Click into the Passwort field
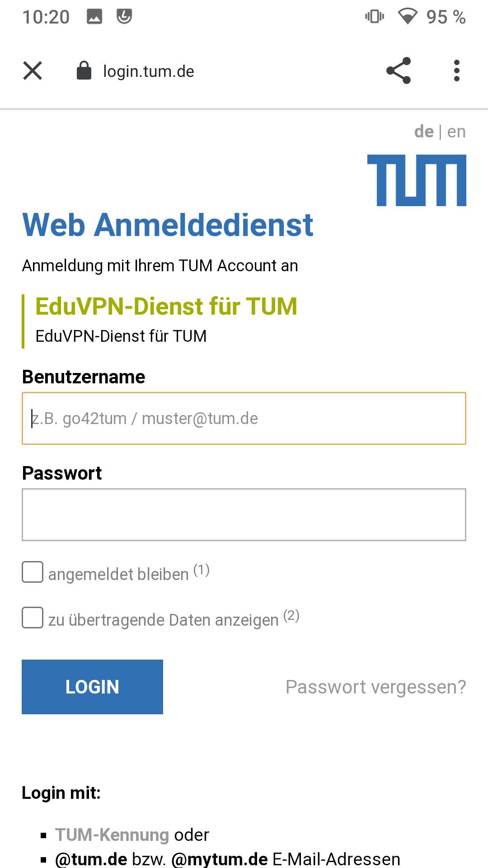The width and height of the screenshot is (488, 868). click(244, 514)
